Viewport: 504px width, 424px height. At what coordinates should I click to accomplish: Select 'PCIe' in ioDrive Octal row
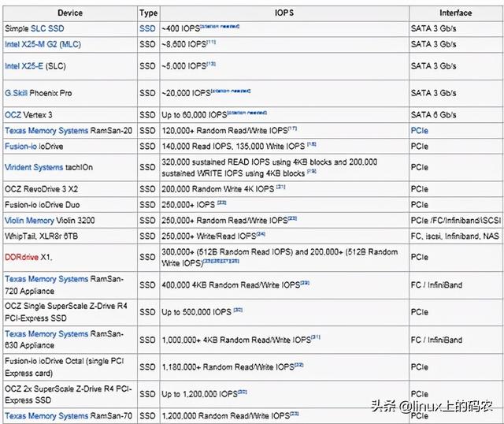(x=420, y=367)
